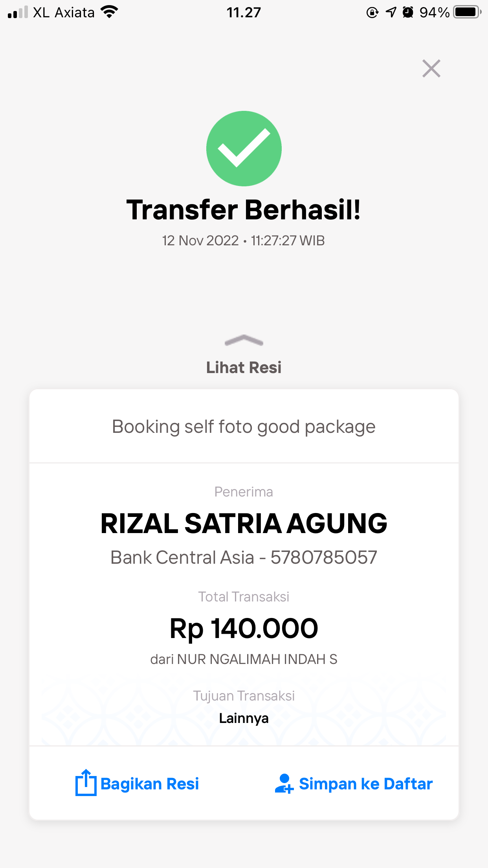Tap the Wi-Fi status icon
488x868 pixels.
109,12
